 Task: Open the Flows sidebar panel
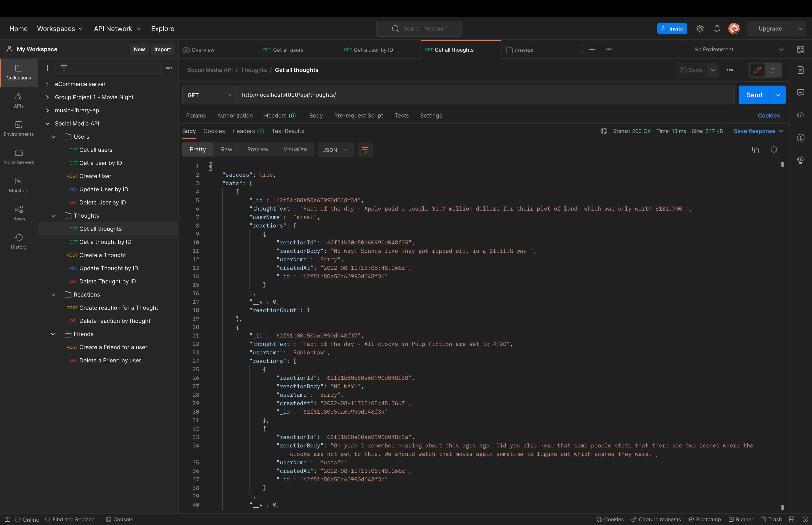[x=19, y=213]
